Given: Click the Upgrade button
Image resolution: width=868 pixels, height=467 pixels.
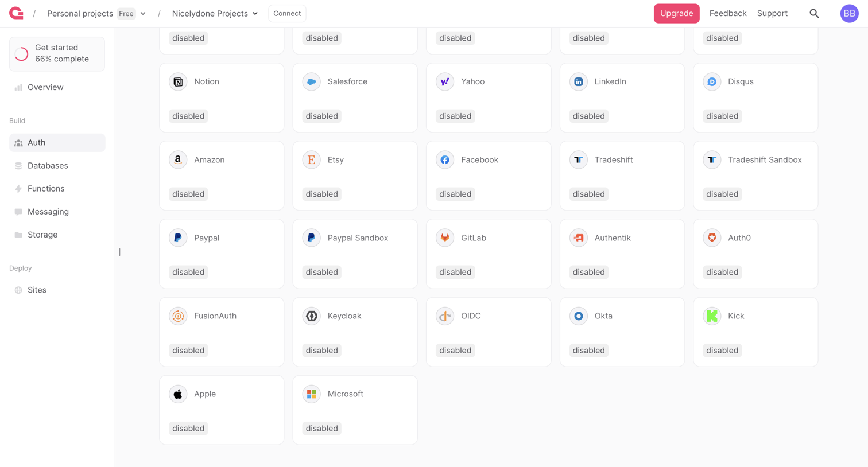Looking at the screenshot, I should (676, 13).
